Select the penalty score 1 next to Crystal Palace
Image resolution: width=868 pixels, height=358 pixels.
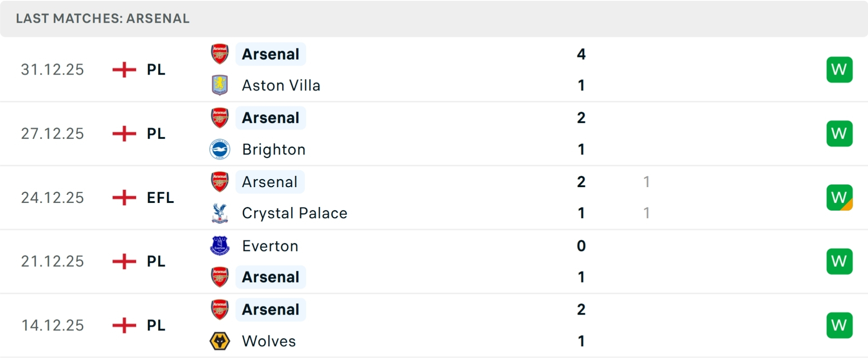point(647,213)
